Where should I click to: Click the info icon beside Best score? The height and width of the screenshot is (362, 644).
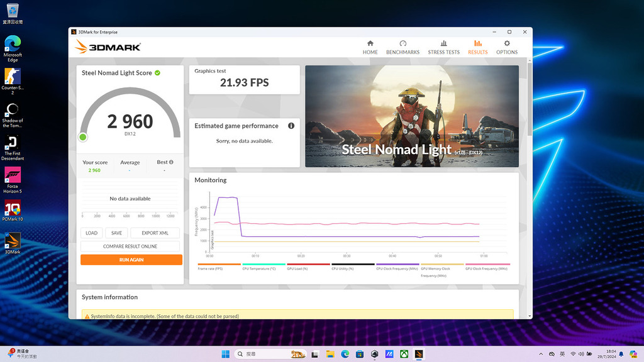pyautogui.click(x=171, y=162)
